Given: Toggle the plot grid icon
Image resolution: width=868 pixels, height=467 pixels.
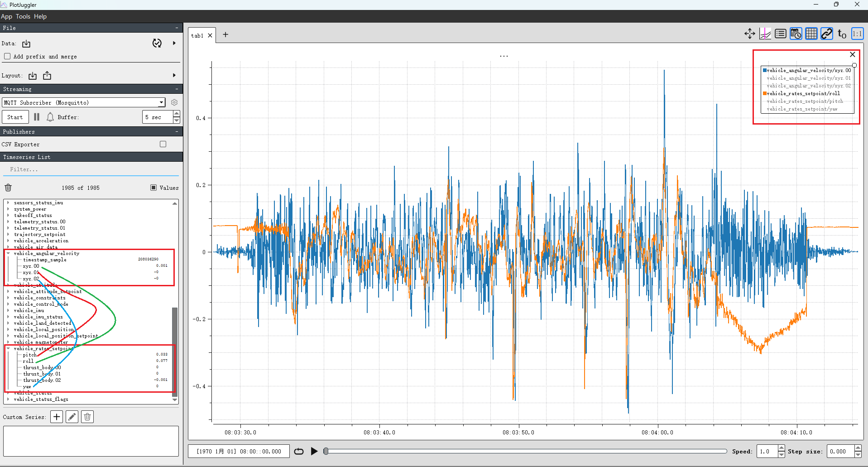Looking at the screenshot, I should click(x=811, y=34).
